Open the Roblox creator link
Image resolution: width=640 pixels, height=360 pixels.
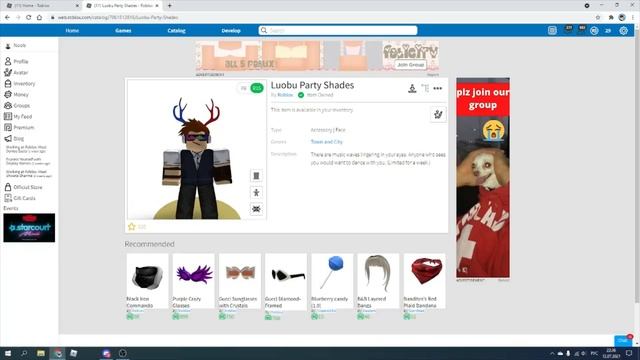pyautogui.click(x=285, y=95)
